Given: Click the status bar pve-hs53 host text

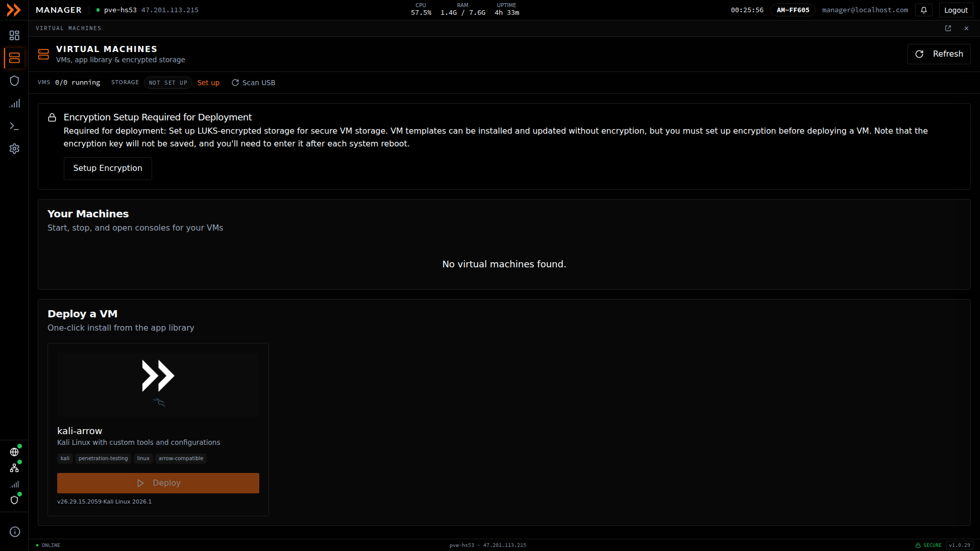Looking at the screenshot, I should click(x=461, y=545).
